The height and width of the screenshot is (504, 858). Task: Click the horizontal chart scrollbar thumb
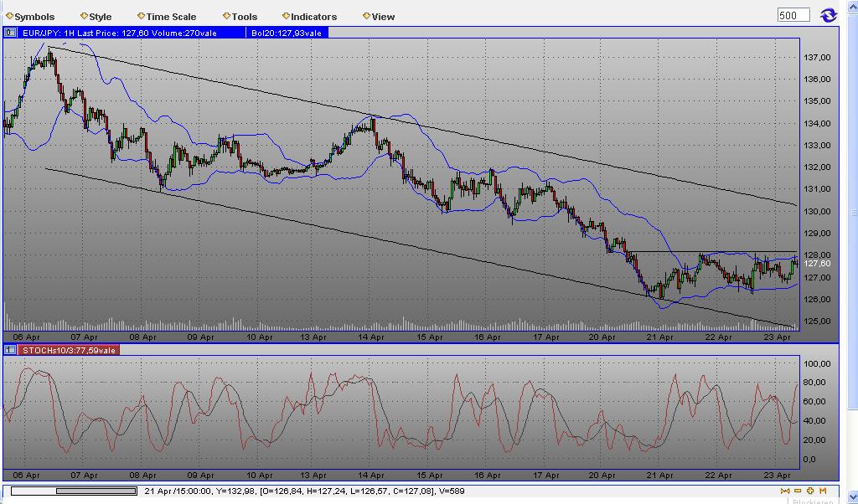[96, 491]
